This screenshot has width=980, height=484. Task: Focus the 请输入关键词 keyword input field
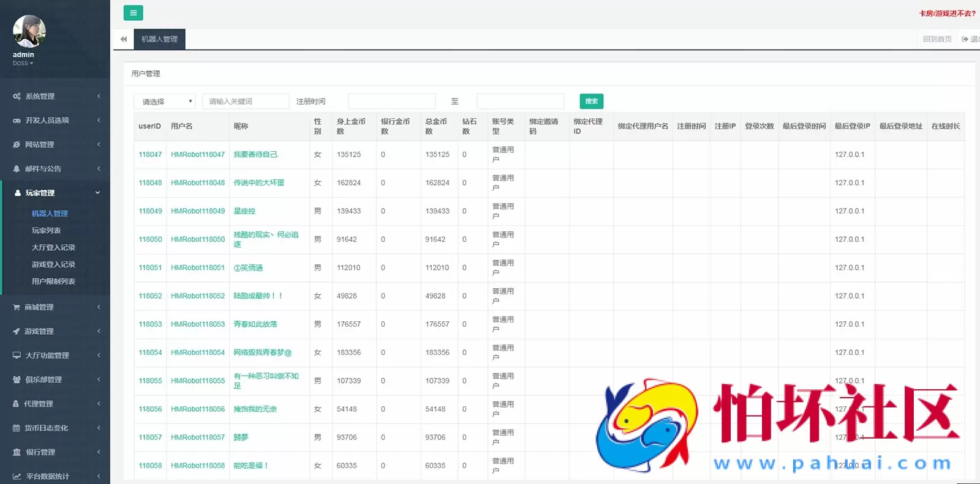(246, 102)
